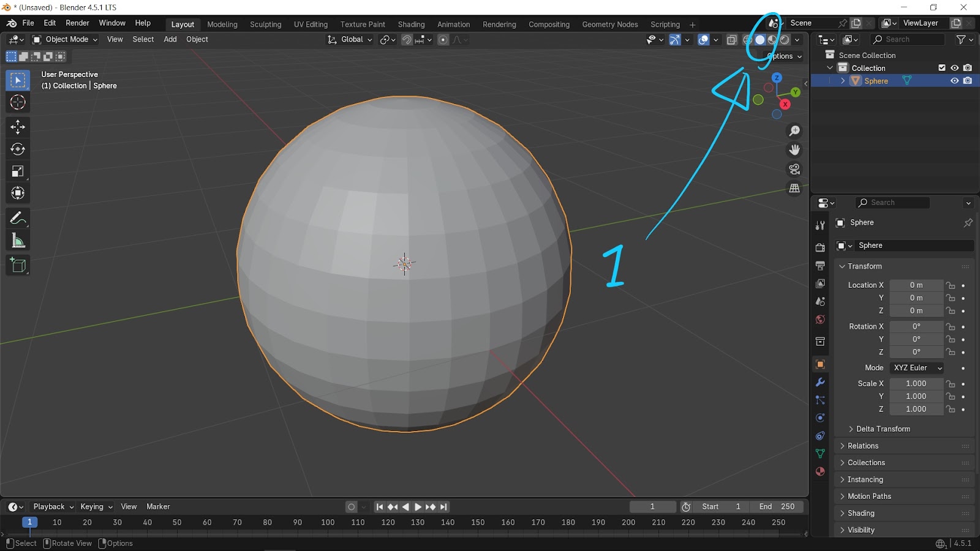Jump to the end frame button
The width and height of the screenshot is (980, 551).
pos(444,507)
